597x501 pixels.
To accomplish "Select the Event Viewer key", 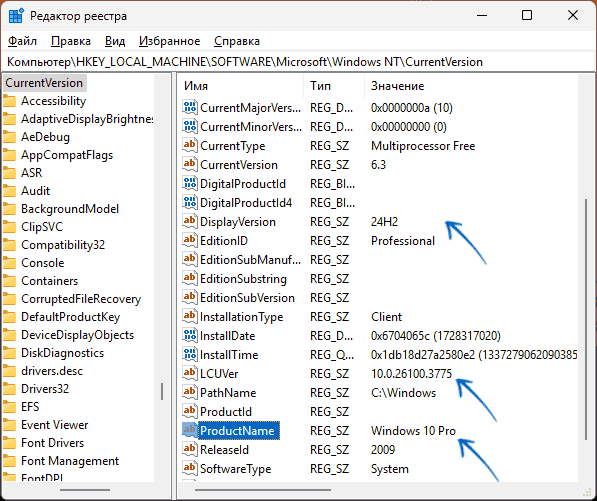I will (x=54, y=425).
